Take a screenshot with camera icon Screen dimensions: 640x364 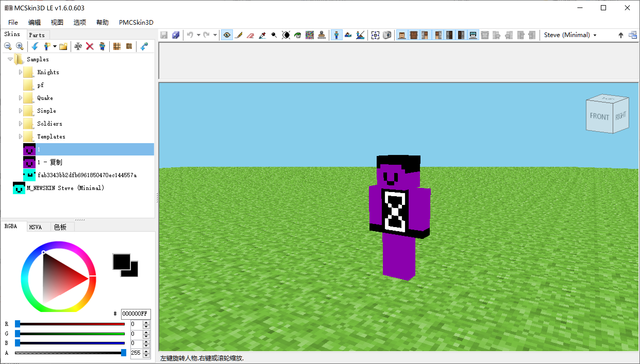[387, 35]
